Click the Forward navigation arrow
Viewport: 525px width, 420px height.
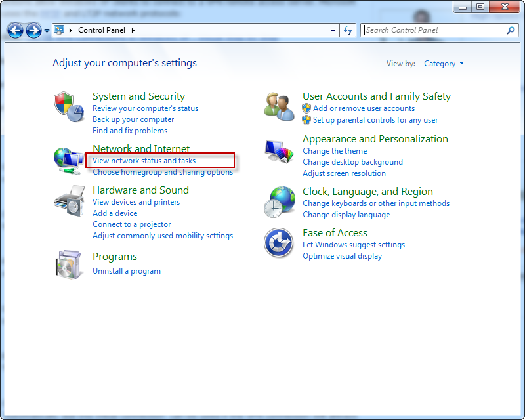[x=34, y=30]
